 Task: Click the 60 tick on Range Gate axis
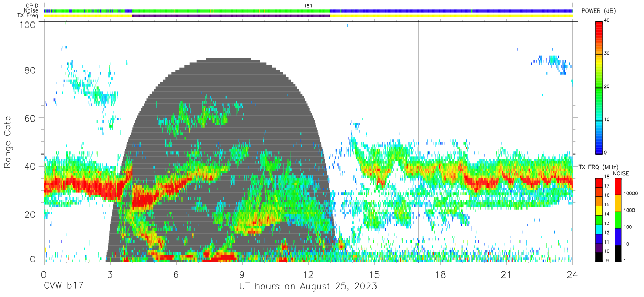[30, 118]
